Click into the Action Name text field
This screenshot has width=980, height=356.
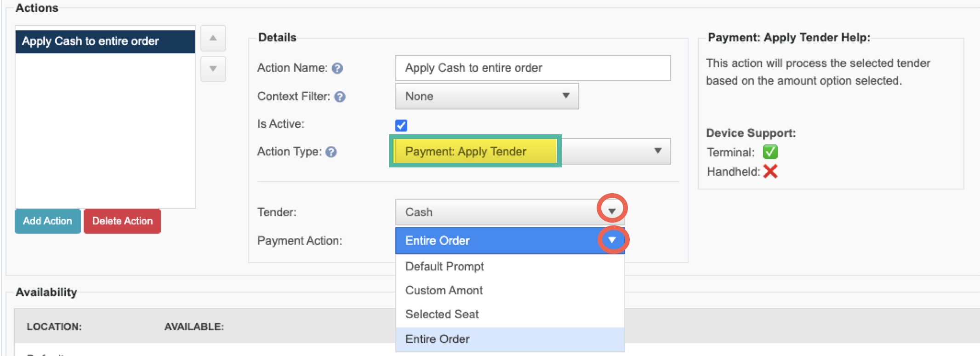(x=532, y=68)
